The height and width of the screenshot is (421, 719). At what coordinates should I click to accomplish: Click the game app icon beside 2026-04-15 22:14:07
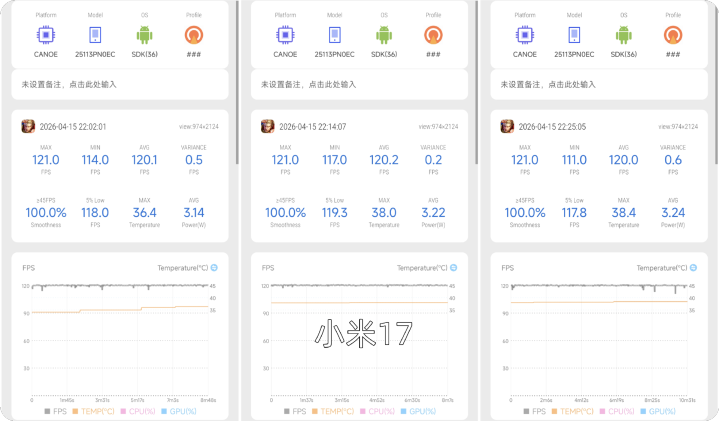click(268, 126)
